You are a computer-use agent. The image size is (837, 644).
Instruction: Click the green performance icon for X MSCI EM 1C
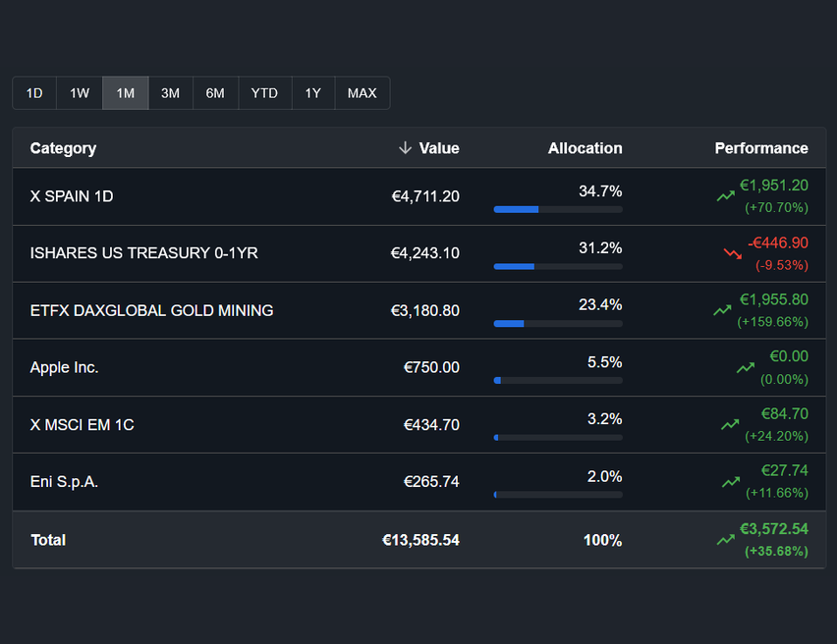730,425
